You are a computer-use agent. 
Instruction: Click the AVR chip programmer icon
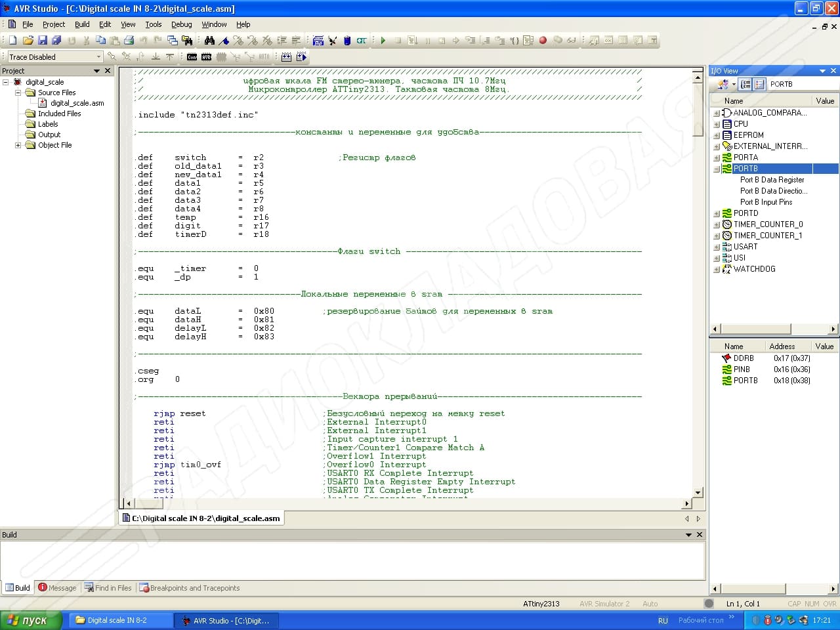point(206,57)
